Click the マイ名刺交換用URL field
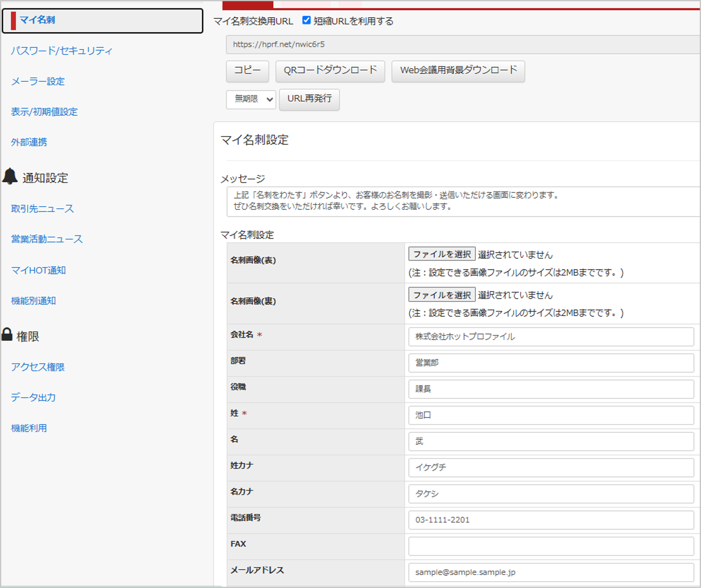The image size is (701, 588). 463,44
